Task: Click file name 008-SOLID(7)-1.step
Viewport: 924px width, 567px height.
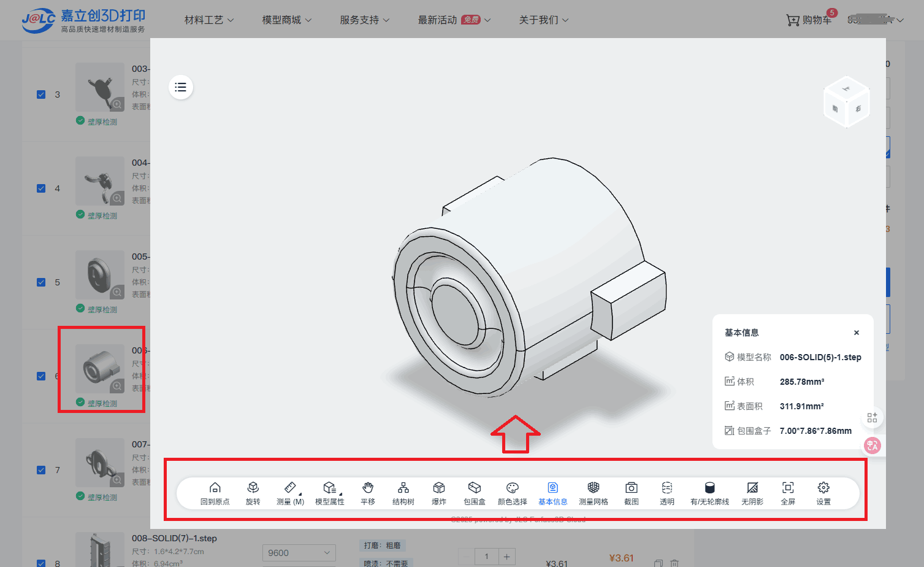Action: point(174,538)
